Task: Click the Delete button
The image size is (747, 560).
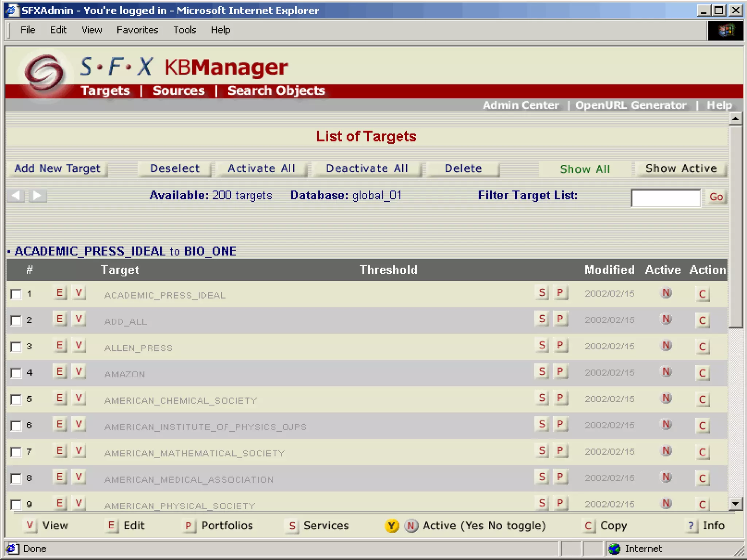Action: (463, 169)
